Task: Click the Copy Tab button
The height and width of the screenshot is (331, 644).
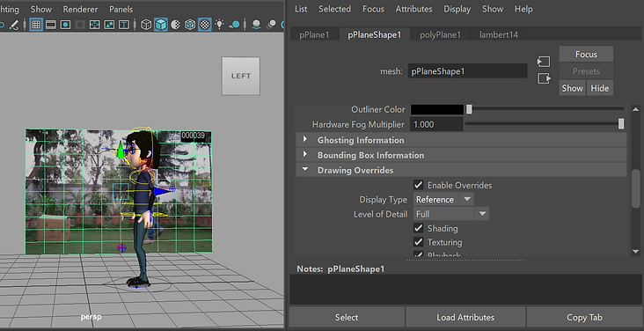Action: (584, 318)
